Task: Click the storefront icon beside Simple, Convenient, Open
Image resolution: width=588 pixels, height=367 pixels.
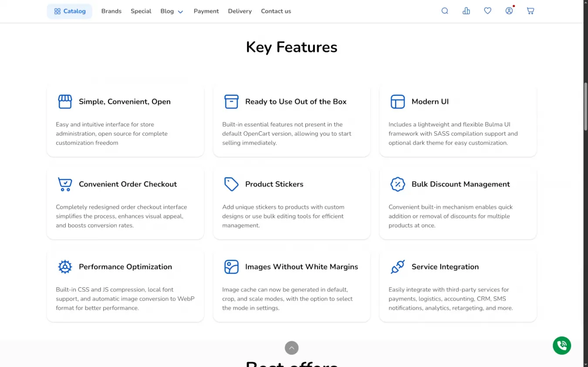Action: pyautogui.click(x=65, y=101)
